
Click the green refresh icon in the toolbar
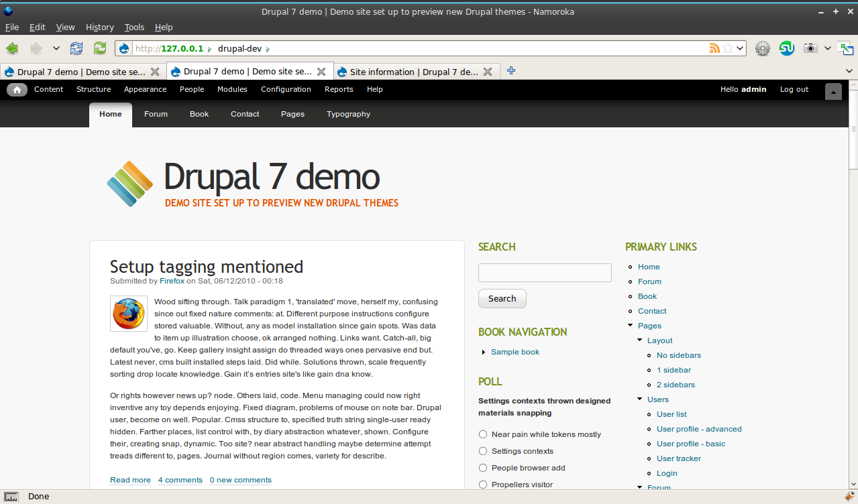pos(100,48)
